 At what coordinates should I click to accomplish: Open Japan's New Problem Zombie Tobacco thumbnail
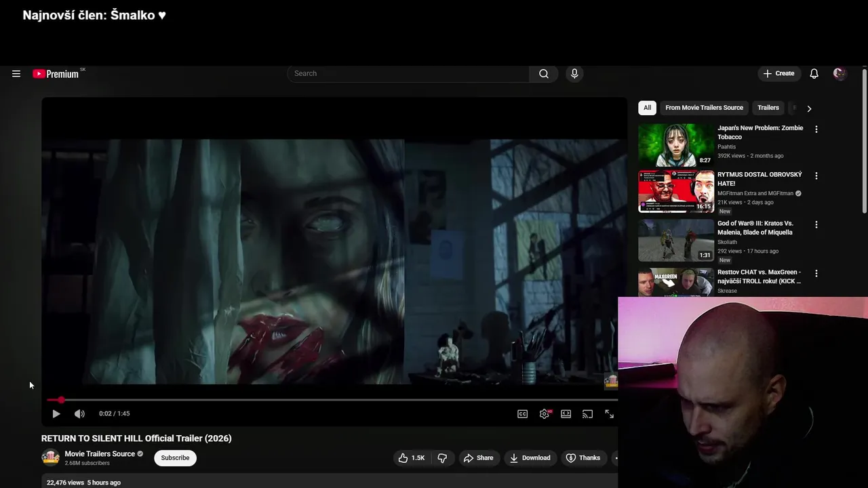pos(676,145)
